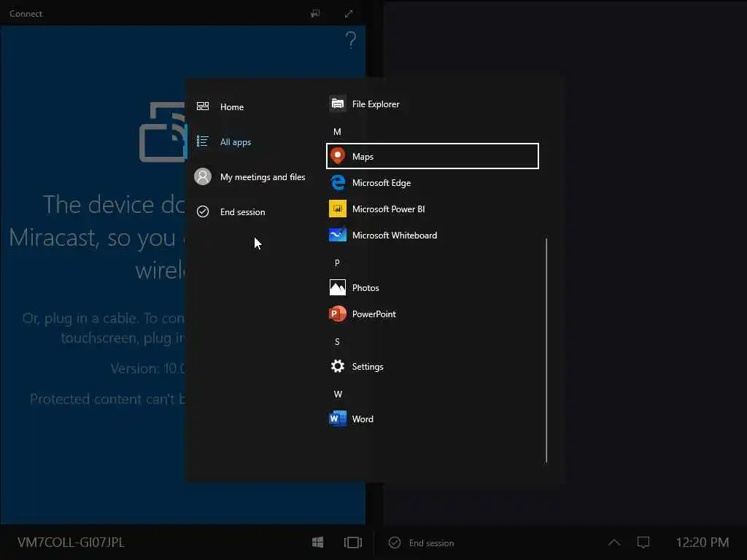
Task: Click the File Explorer label
Action: (x=376, y=104)
